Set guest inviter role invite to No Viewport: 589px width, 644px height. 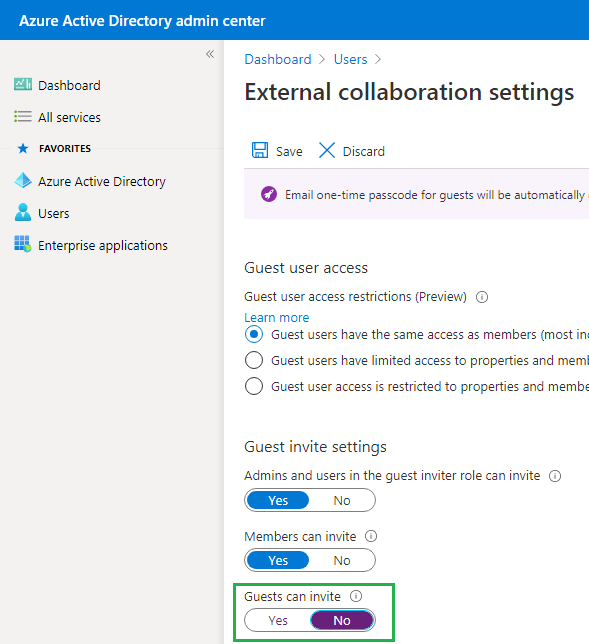342,500
